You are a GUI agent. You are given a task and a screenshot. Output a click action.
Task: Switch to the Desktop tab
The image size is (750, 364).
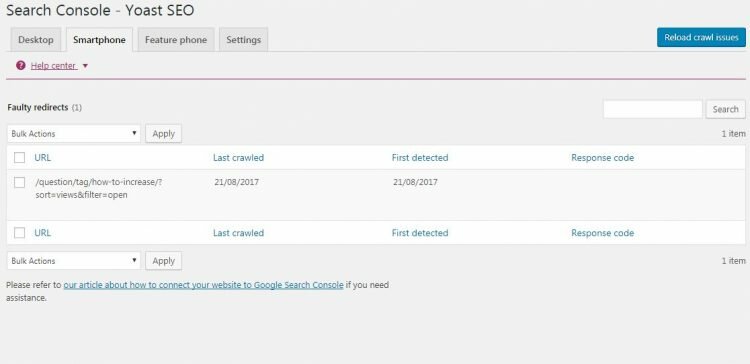pyautogui.click(x=36, y=40)
